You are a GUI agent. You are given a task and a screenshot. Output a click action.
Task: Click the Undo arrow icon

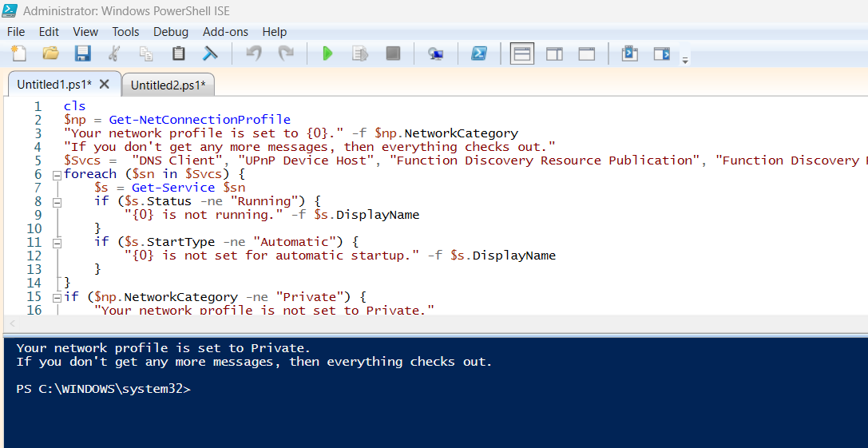[x=254, y=54]
